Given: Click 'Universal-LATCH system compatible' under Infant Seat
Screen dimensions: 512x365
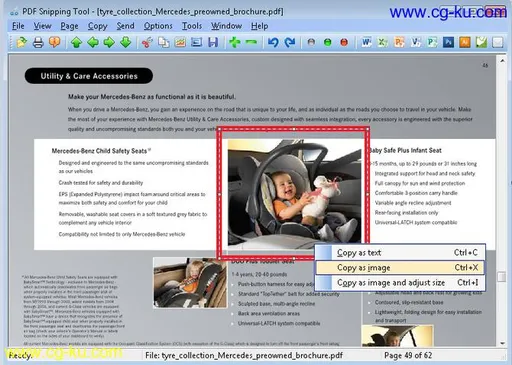Looking at the screenshot, I should tap(416, 222).
